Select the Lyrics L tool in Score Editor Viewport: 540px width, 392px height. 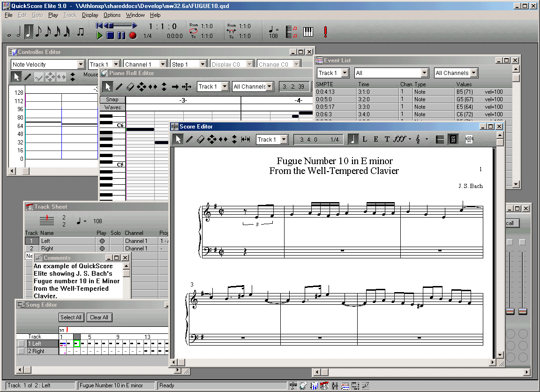[x=365, y=139]
